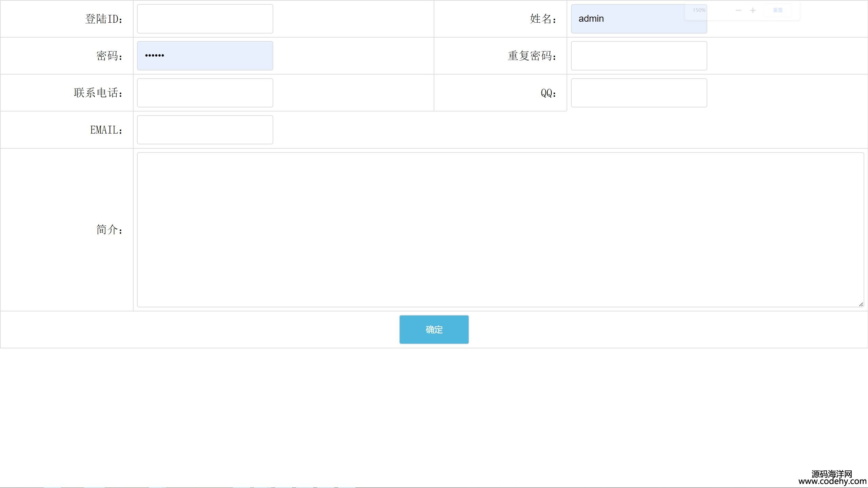Click the 150% zoom level indicator
The height and width of the screenshot is (488, 868).
699,11
